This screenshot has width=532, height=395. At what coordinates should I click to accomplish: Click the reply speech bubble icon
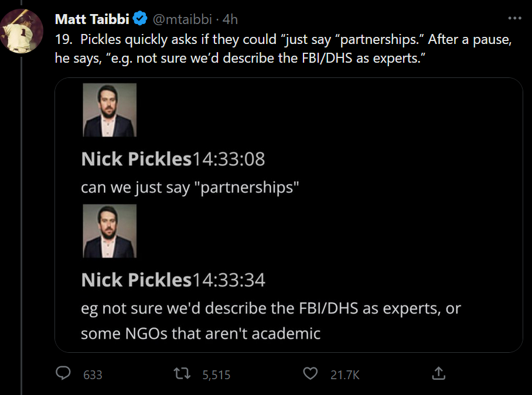click(64, 373)
